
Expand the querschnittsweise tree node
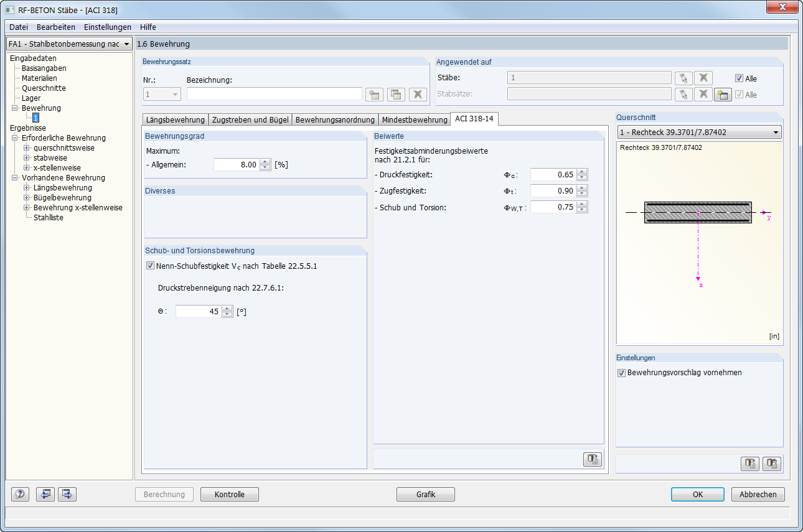coord(27,148)
